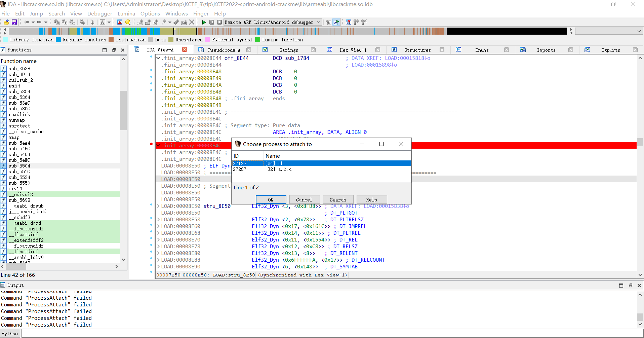Open the empty dropdown right of navigation band
This screenshot has height=338, width=644.
coord(609,31)
